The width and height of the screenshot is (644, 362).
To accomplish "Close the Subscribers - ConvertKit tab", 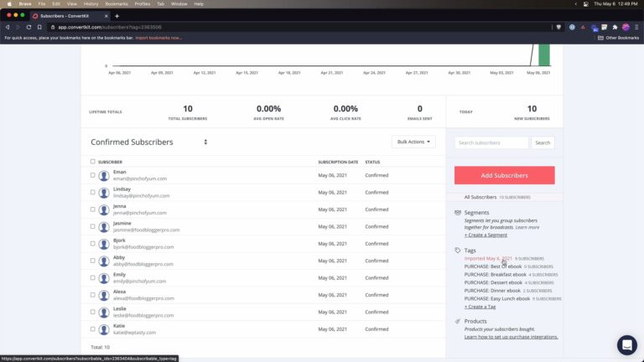I will pyautogui.click(x=106, y=16).
